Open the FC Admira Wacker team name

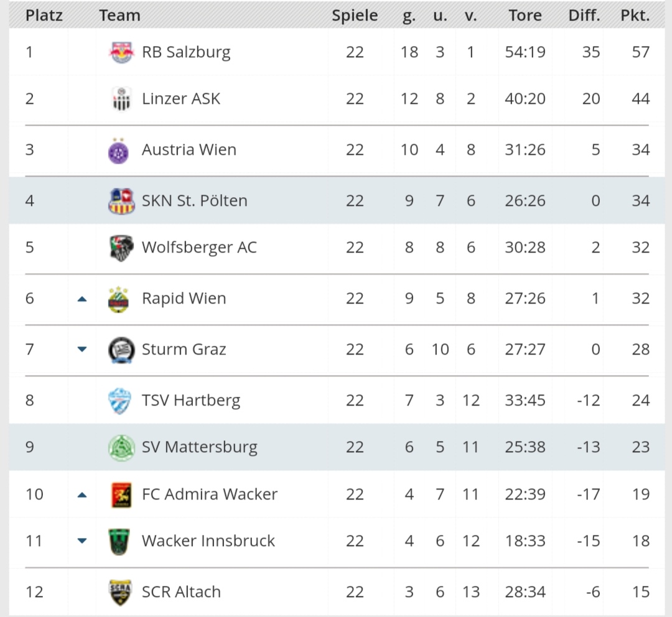(210, 494)
